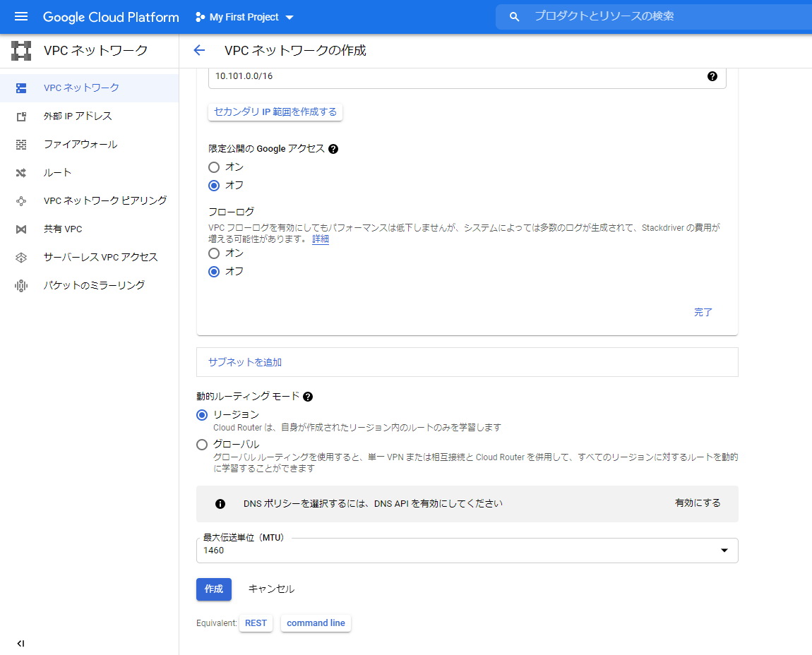Click 完了 to finish the subnet
The height and width of the screenshot is (655, 812).
point(703,312)
